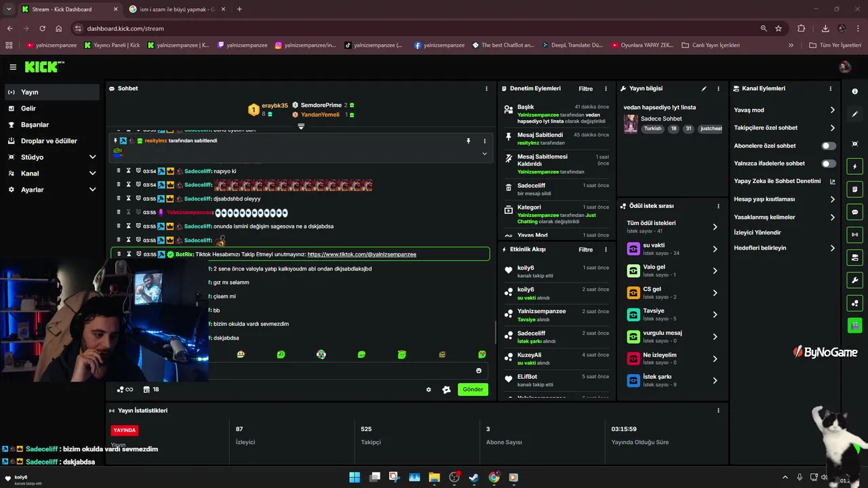Click the stream category thumbnail image

click(631, 124)
